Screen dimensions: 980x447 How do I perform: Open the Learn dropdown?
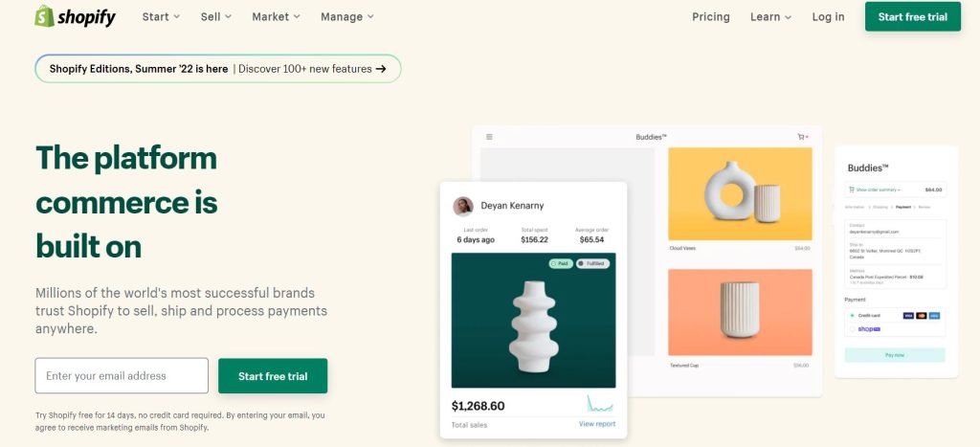pos(770,17)
